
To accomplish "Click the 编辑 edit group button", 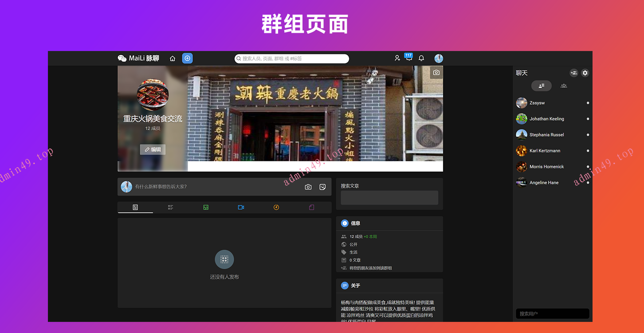I will point(153,150).
